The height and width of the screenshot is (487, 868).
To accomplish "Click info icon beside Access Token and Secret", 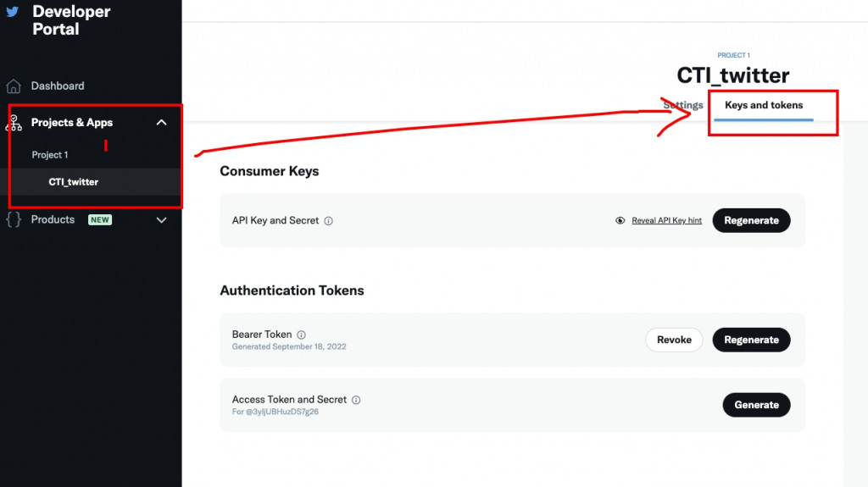I will click(x=356, y=400).
